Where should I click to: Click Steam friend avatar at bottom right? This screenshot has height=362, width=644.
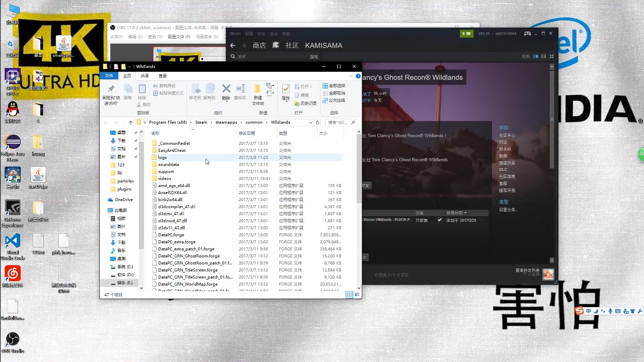click(x=548, y=274)
